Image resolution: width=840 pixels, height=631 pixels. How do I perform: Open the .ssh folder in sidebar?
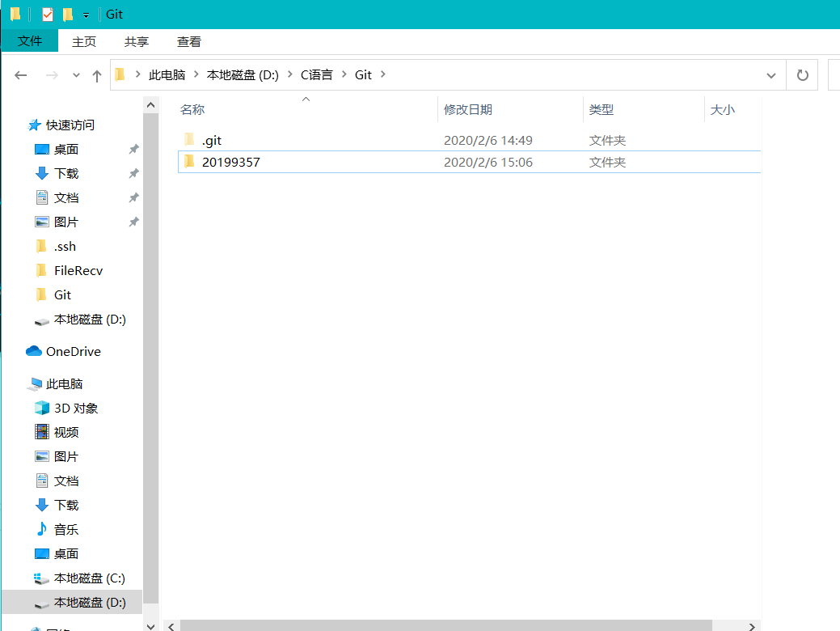[x=65, y=247]
